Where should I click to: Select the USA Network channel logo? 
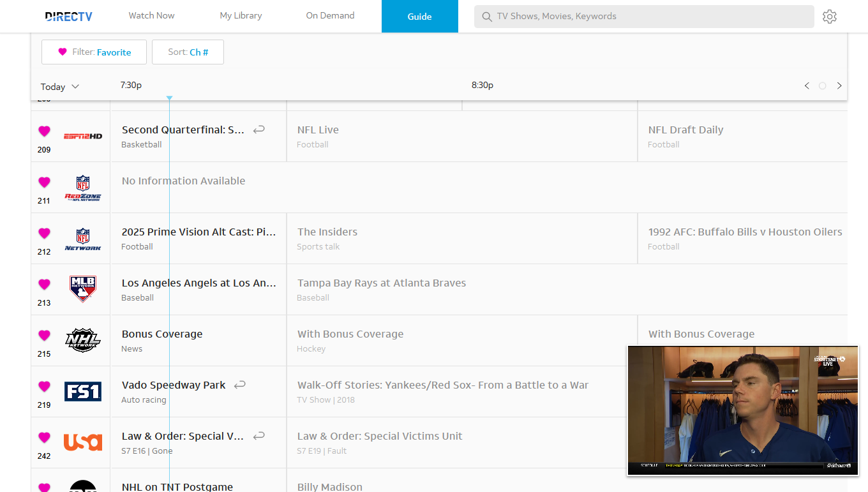[x=83, y=442]
